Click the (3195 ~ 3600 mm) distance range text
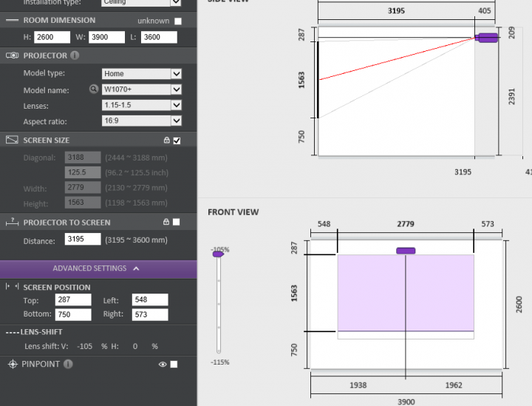Viewport: 532px width, 406px height. 136,240
